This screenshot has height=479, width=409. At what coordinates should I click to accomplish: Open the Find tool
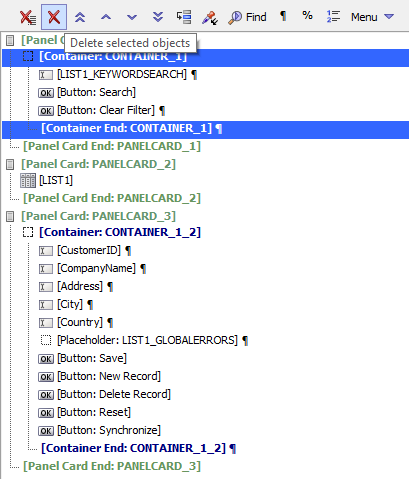[x=247, y=17]
